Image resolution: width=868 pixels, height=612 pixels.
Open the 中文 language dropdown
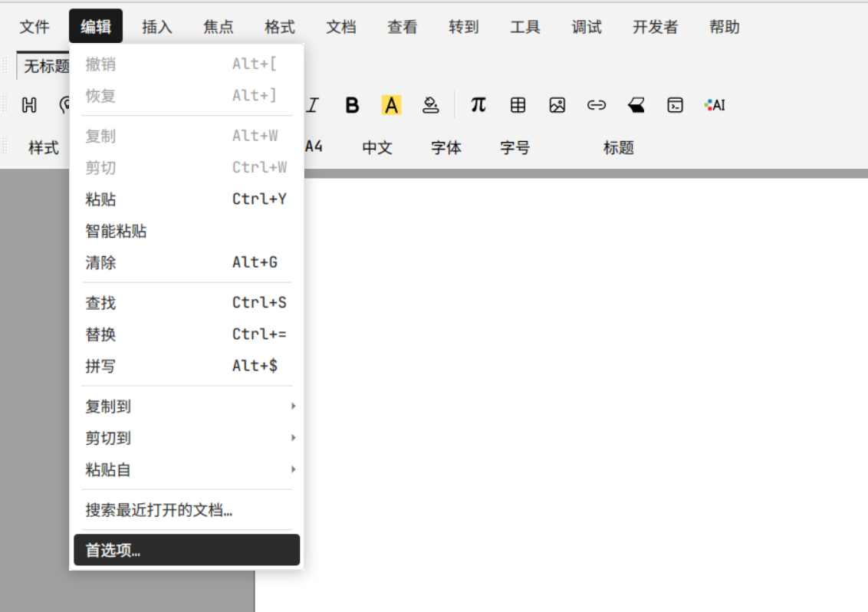coord(377,148)
